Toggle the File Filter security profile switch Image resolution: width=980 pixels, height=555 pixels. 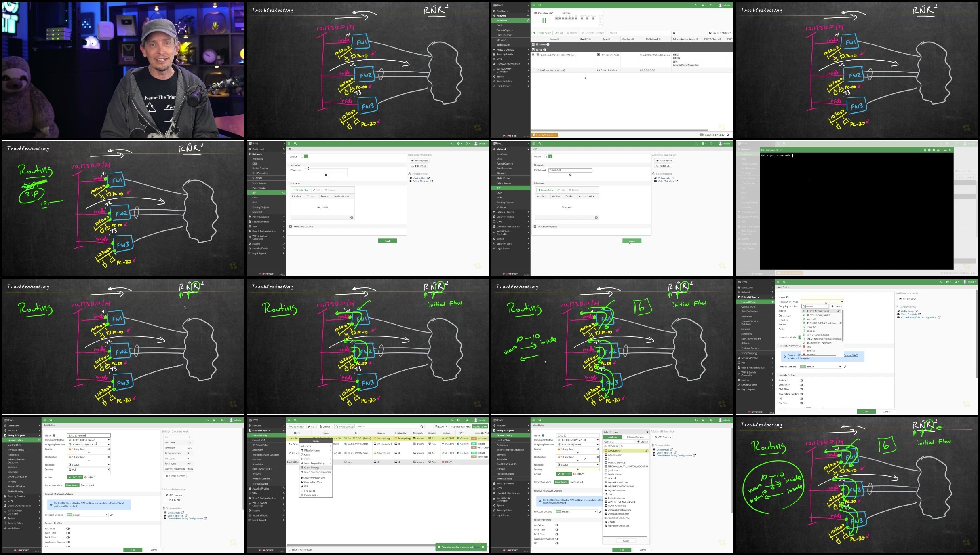click(x=801, y=403)
